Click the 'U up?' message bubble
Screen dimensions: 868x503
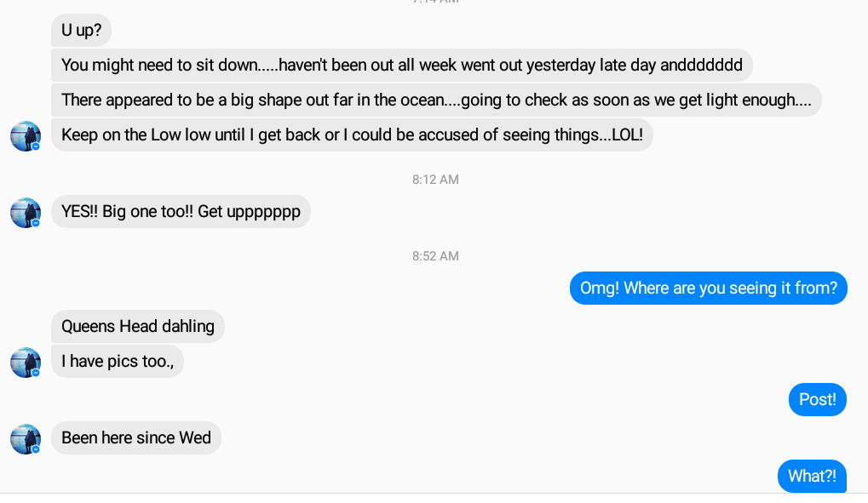click(x=81, y=30)
